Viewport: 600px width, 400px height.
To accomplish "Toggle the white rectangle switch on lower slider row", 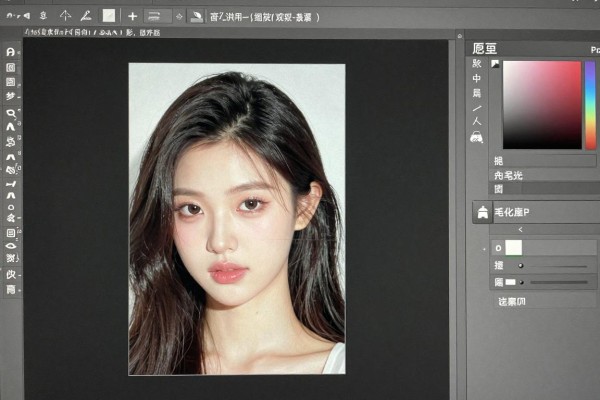I will [510, 282].
